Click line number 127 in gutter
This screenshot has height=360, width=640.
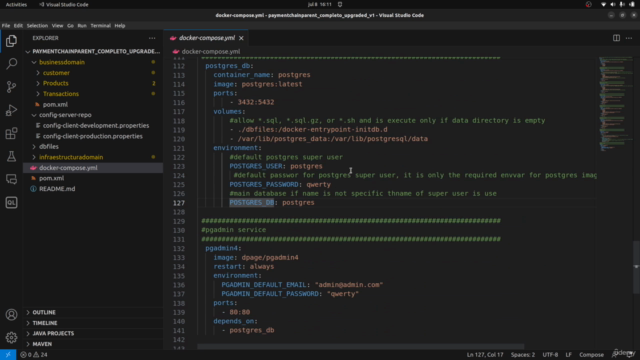pyautogui.click(x=178, y=203)
